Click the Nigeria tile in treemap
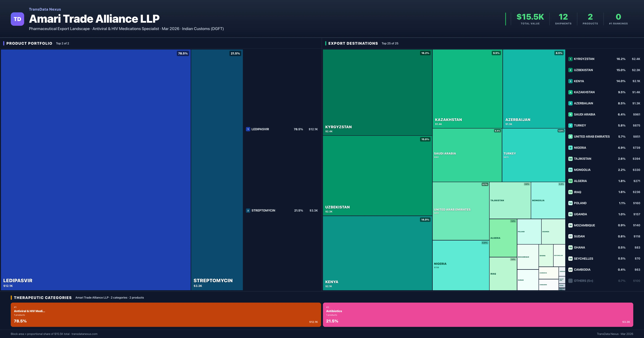 [460, 265]
